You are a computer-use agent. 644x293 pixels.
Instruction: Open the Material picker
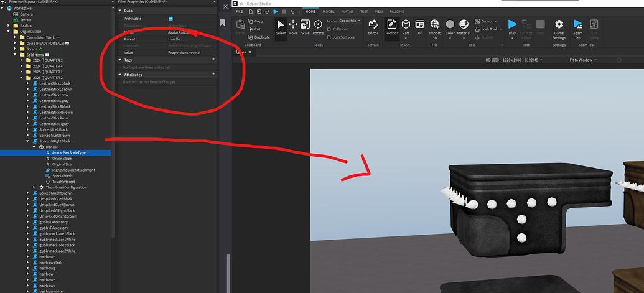[464, 27]
